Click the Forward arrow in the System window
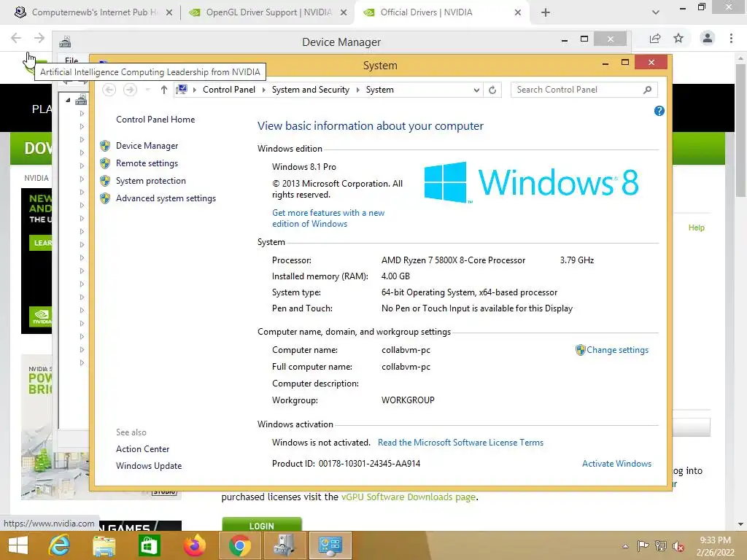The image size is (747, 560). (x=130, y=90)
